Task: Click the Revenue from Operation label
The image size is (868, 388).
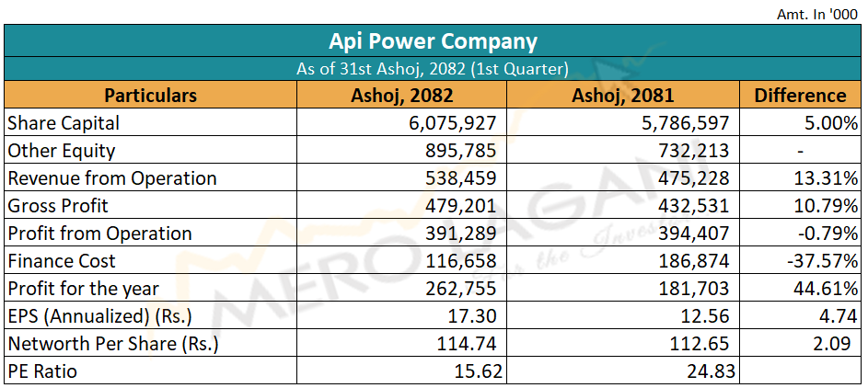Action: (112, 177)
